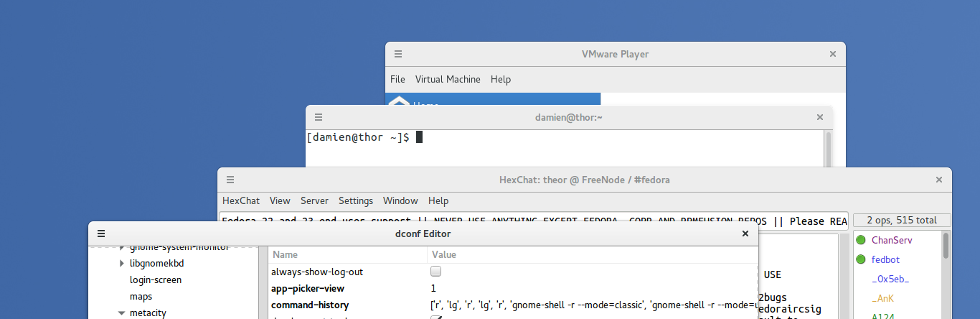Open the dconf Editor hamburger menu icon

click(101, 234)
